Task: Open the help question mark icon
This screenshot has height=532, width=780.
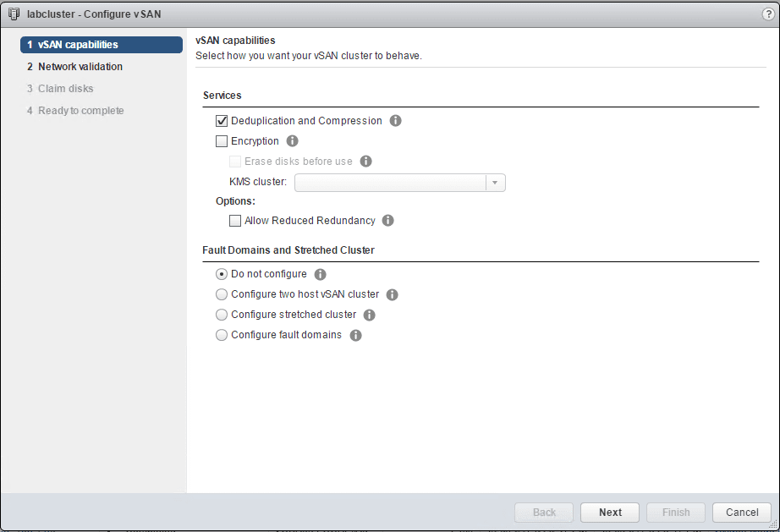Action: [768, 14]
